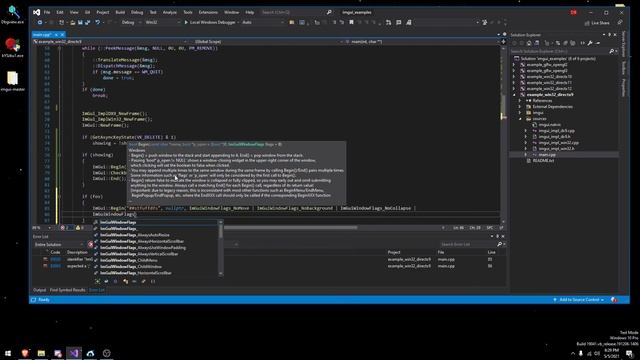Click the Navigate Backward toolbar icon
640x360 pixels.
coord(40,22)
